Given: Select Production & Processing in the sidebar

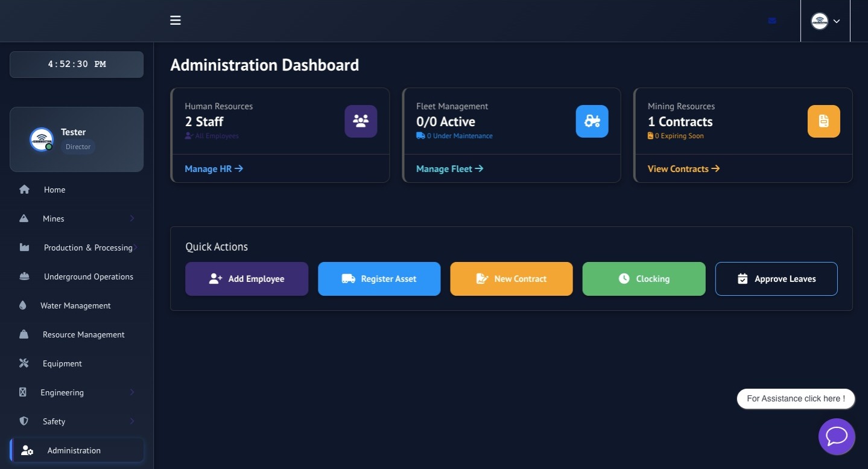Looking at the screenshot, I should (x=88, y=247).
